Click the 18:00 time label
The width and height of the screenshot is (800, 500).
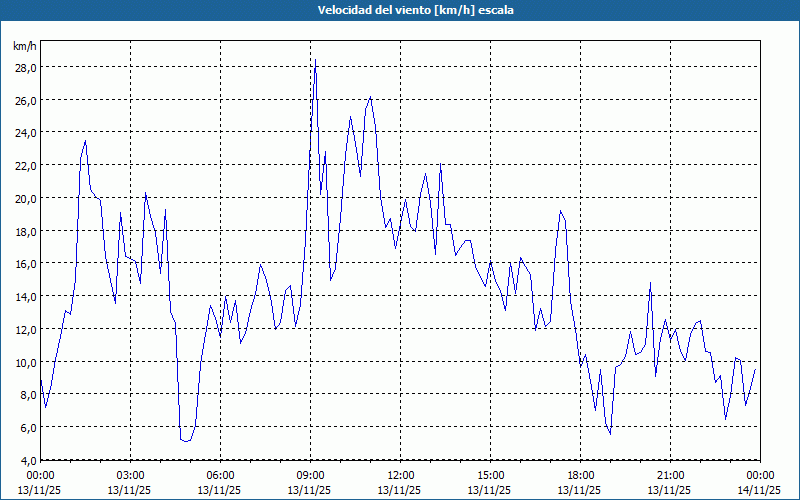tap(580, 475)
